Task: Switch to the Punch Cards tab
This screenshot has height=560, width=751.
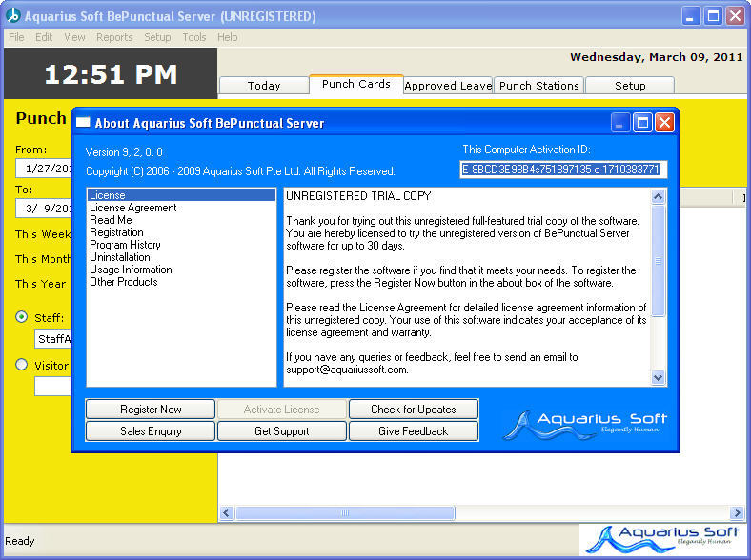Action: (x=355, y=84)
